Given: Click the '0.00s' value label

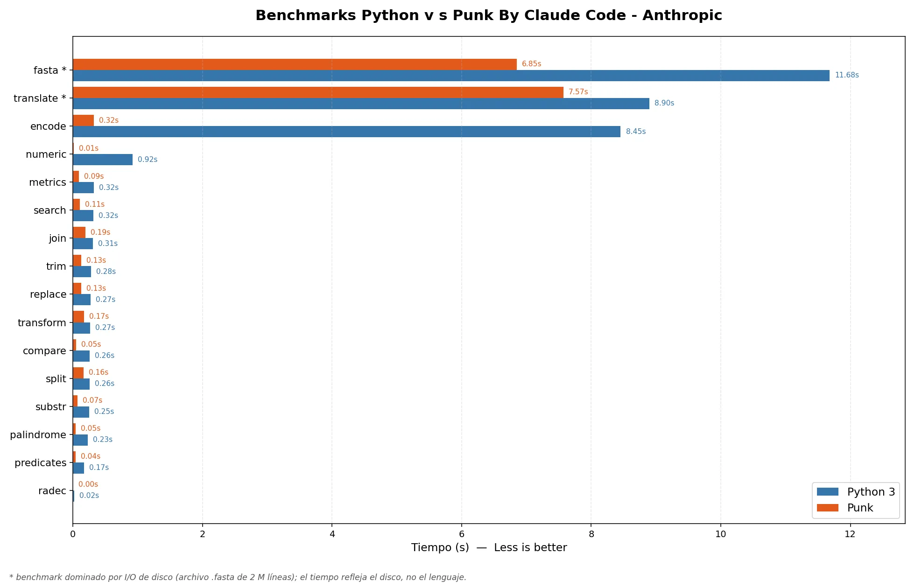Looking at the screenshot, I should (88, 484).
